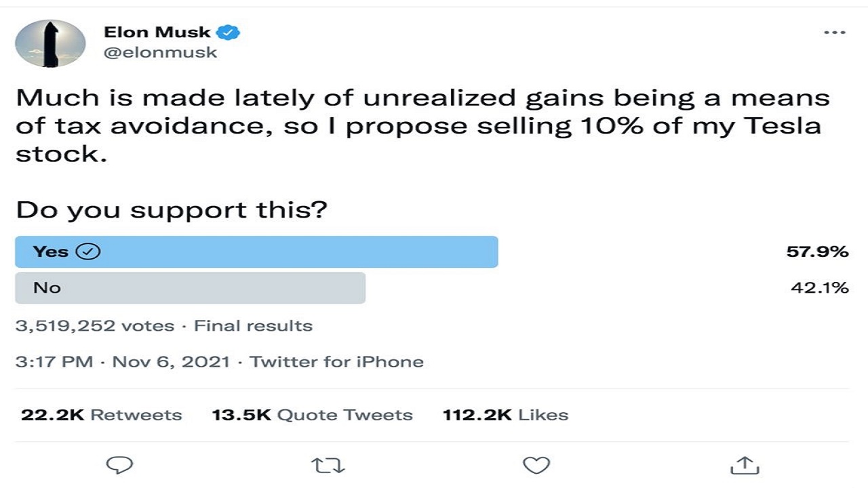
Task: Show the 112.2K Likes list
Action: tap(505, 415)
